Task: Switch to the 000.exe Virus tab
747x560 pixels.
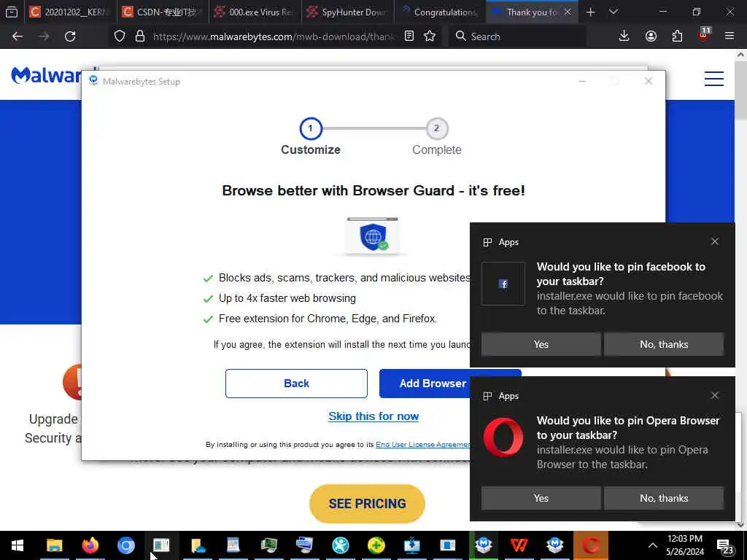Action: tap(255, 12)
